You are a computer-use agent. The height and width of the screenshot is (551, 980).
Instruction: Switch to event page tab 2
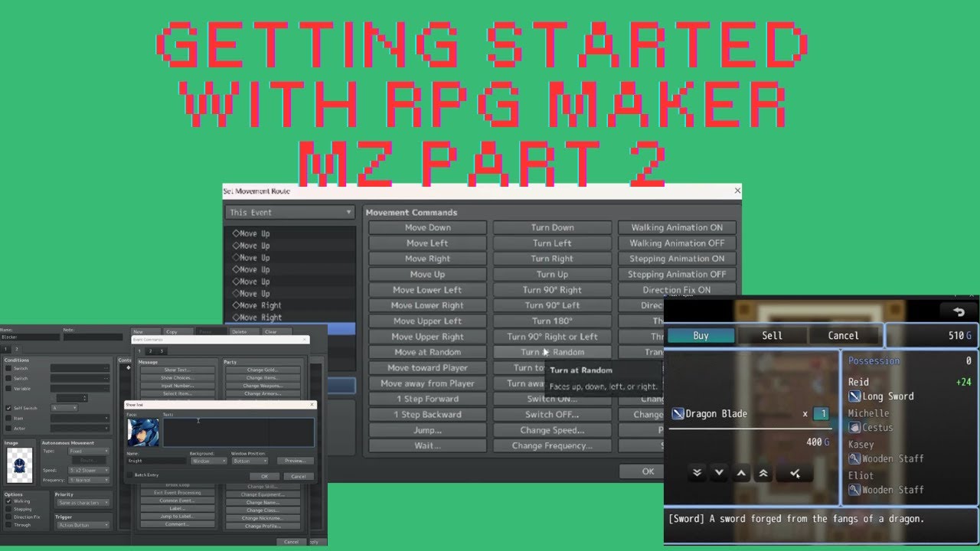coord(17,349)
